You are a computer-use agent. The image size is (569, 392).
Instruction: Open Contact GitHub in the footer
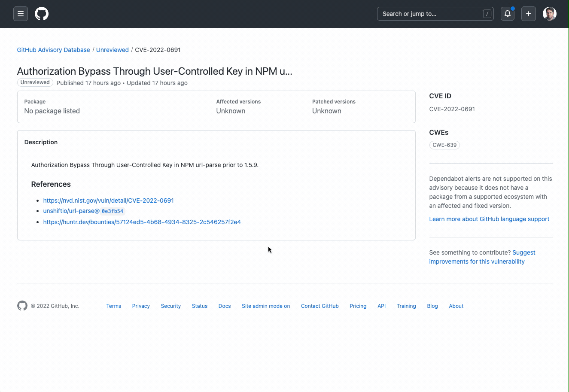click(319, 306)
